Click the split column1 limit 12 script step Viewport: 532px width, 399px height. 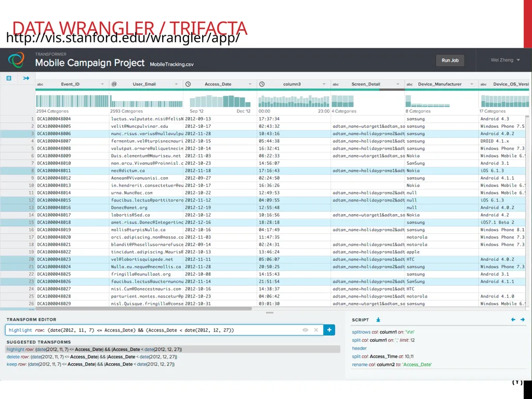(383, 340)
